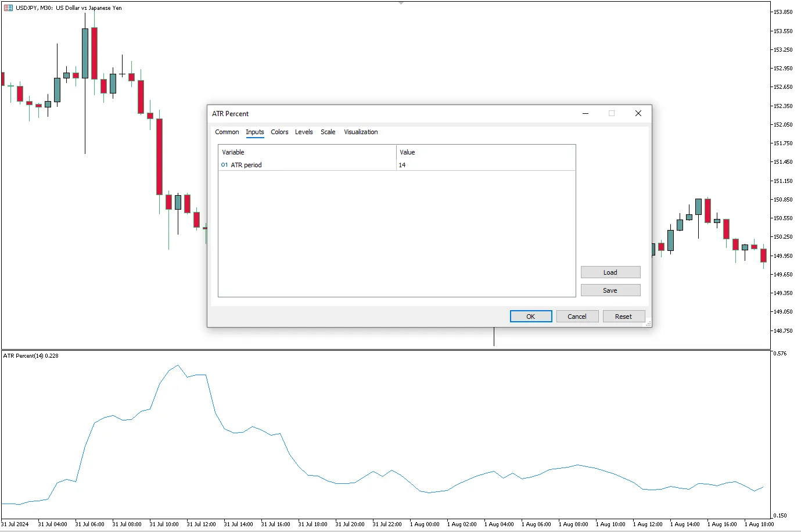
Task: Open the Colors tab
Action: tap(279, 132)
